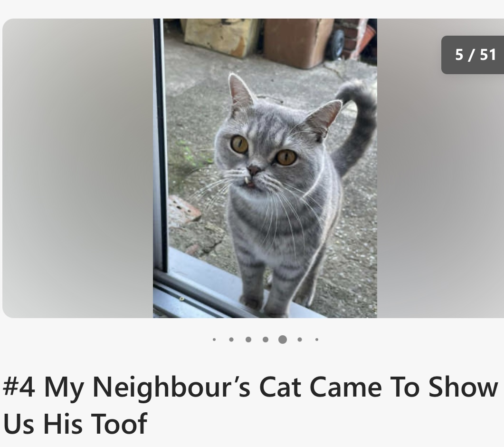
Task: Select the first tiny pagination dot
Action: (x=214, y=340)
